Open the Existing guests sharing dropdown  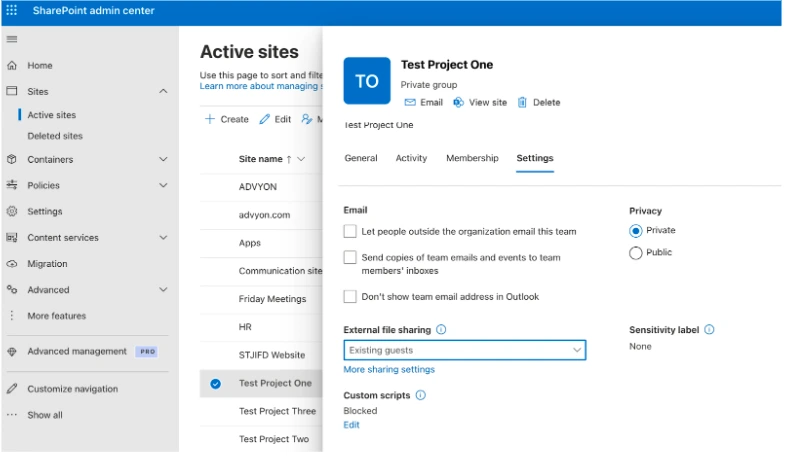[x=464, y=350]
